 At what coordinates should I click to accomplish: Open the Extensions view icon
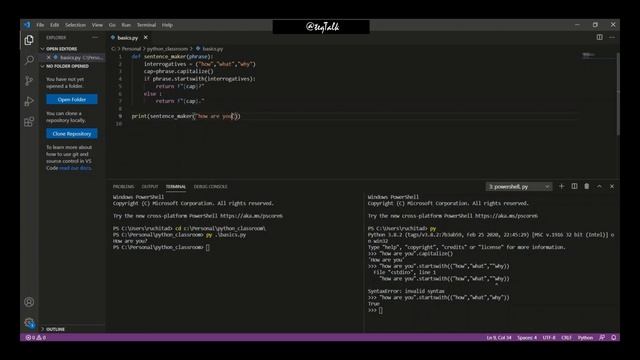pos(29,122)
